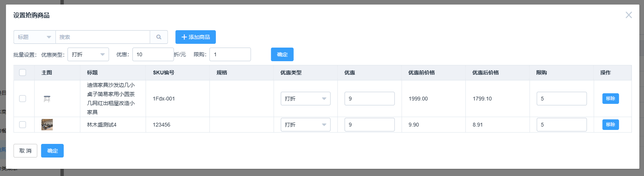
Task: Check the checkbox for 1Fdx-001 row
Action: click(x=23, y=99)
